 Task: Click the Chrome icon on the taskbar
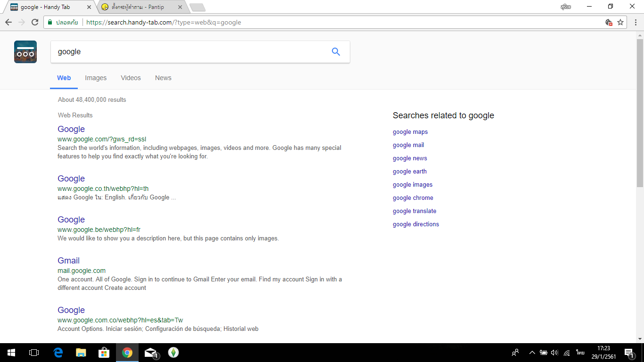pos(127,353)
